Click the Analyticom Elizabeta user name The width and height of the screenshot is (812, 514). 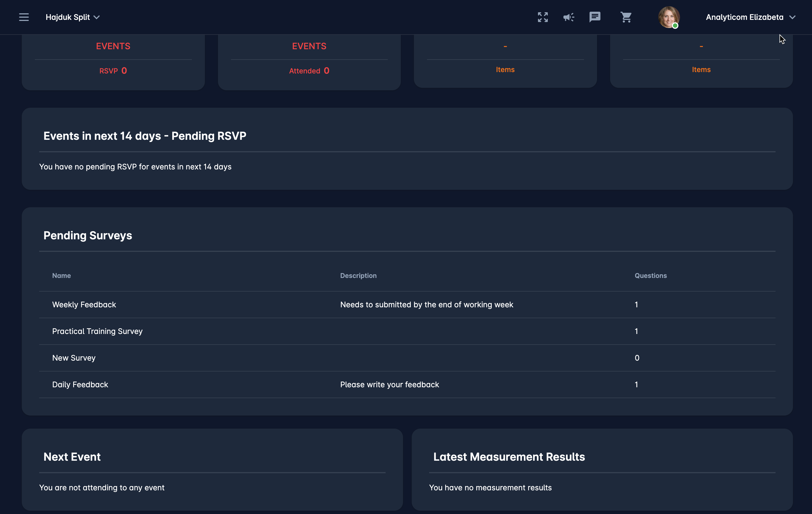point(744,17)
